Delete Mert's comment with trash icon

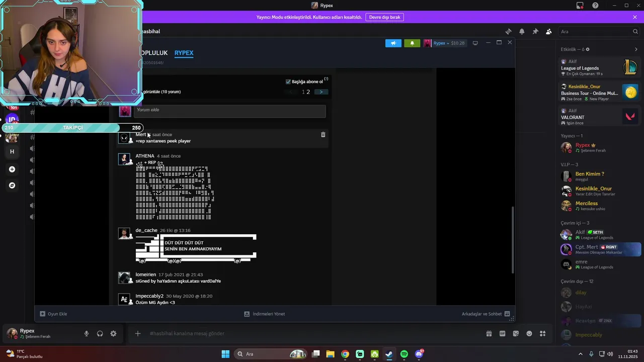click(323, 134)
